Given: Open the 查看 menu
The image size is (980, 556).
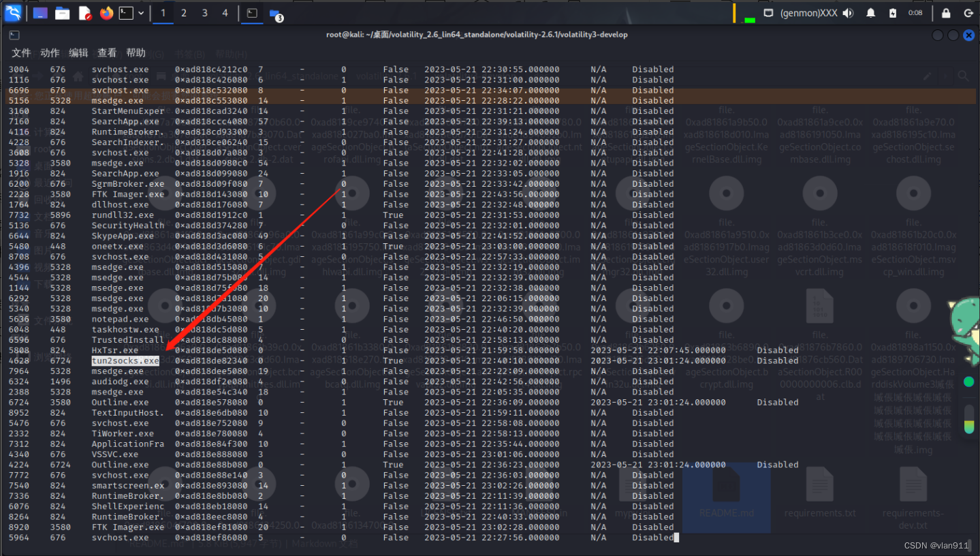Looking at the screenshot, I should point(107,52).
